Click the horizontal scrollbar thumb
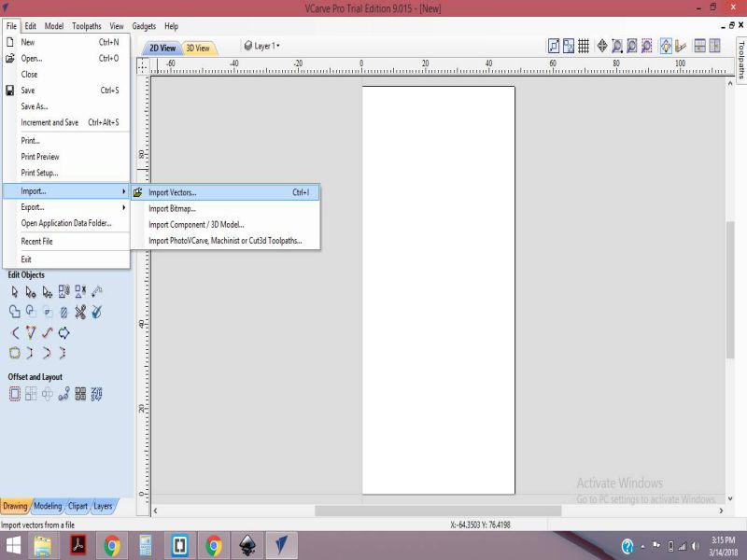747x560 pixels. click(x=438, y=511)
